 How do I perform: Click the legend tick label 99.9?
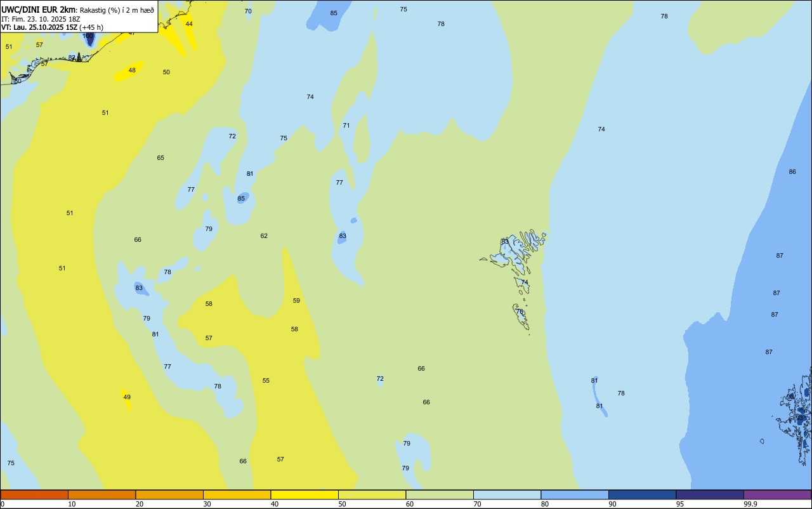pos(750,504)
